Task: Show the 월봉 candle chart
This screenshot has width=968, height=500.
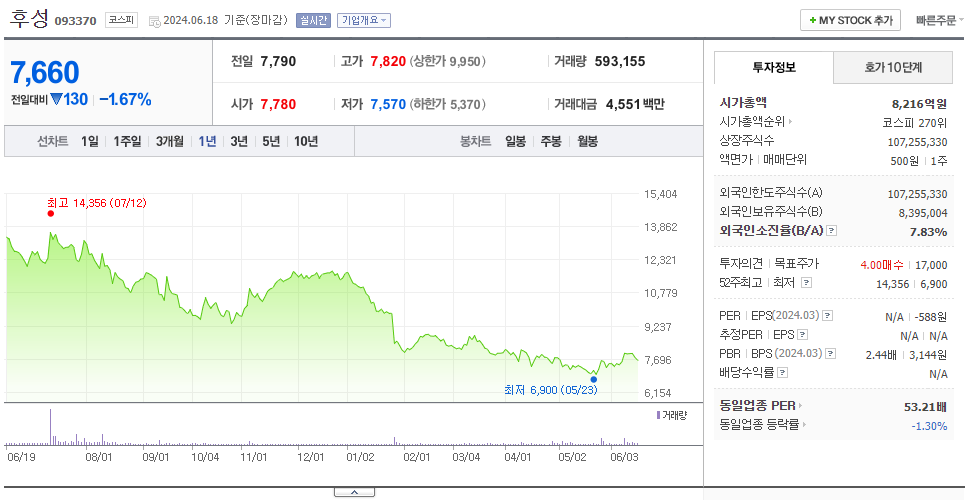Action: coord(588,141)
